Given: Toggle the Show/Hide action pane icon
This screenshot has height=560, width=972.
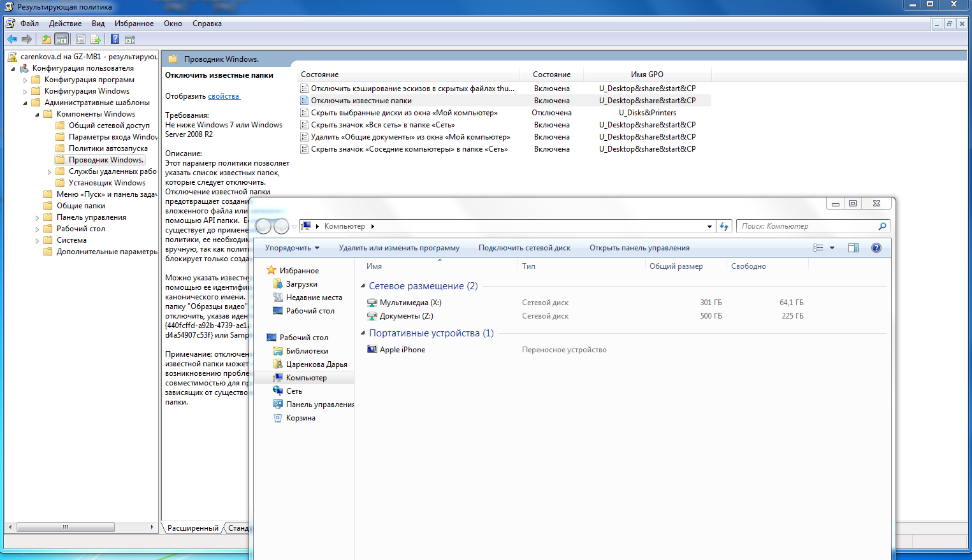Looking at the screenshot, I should tap(130, 39).
